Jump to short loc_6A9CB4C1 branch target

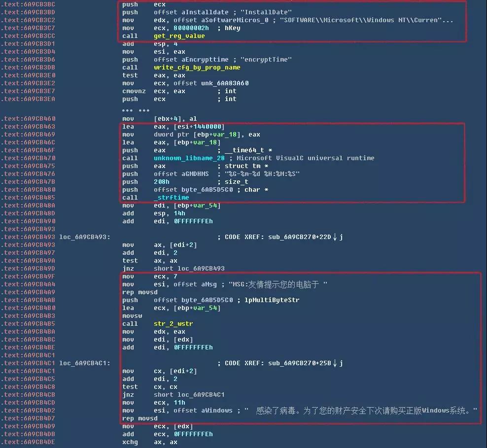[x=189, y=395]
